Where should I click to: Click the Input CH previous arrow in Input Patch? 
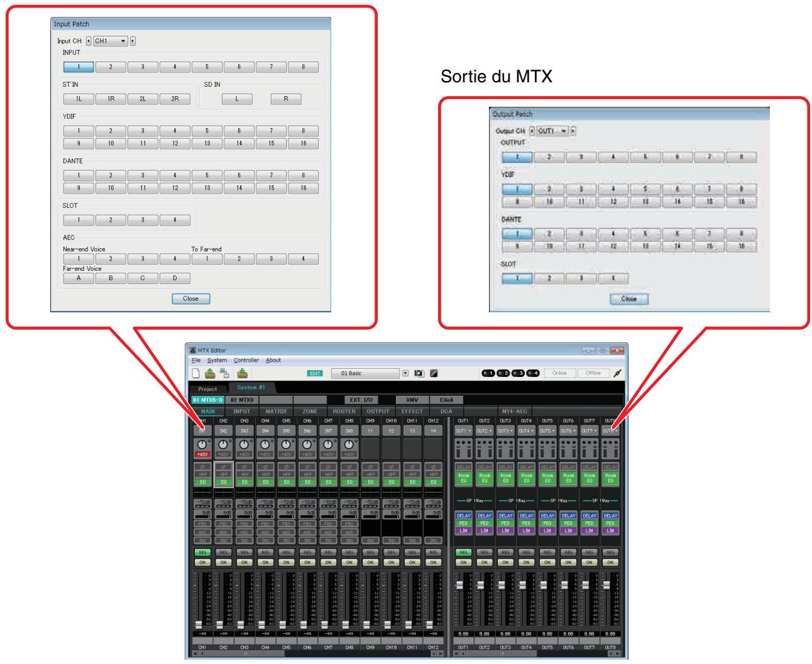click(x=88, y=41)
